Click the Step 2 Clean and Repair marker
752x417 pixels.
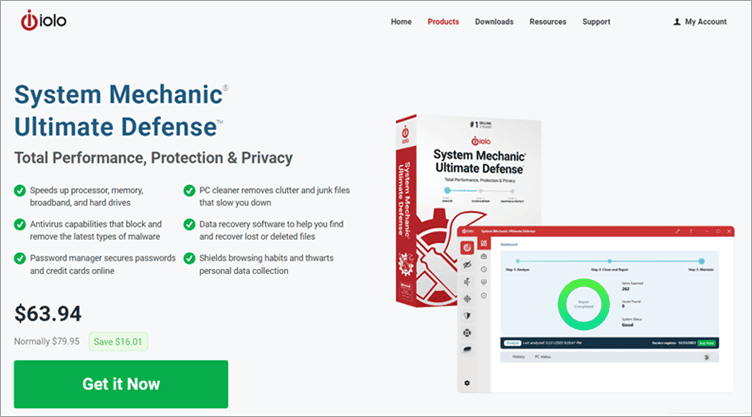coord(609,261)
